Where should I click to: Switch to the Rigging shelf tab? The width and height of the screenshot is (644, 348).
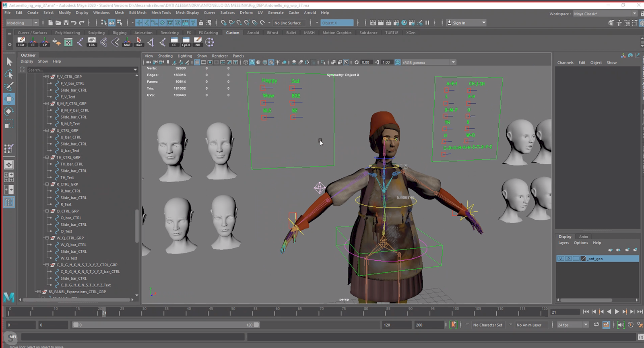point(120,33)
